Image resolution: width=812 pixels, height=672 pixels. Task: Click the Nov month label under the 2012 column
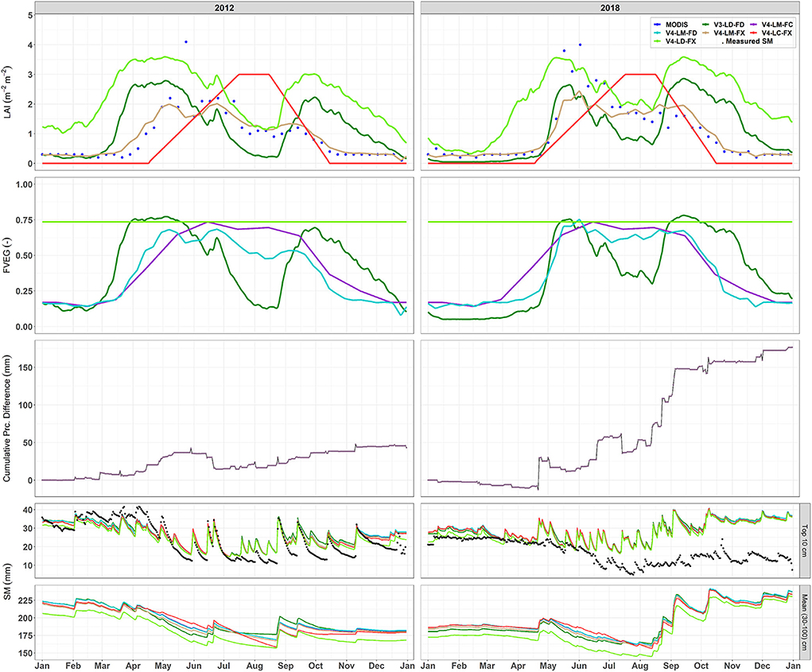[x=347, y=666]
